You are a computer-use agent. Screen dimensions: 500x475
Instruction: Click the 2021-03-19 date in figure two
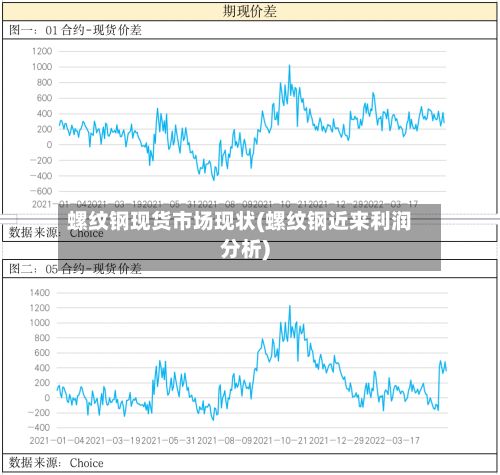(x=113, y=441)
